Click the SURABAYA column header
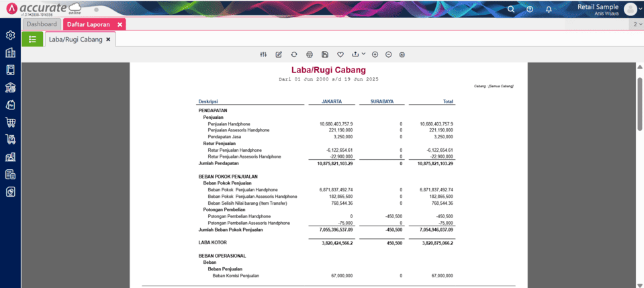 pos(381,101)
